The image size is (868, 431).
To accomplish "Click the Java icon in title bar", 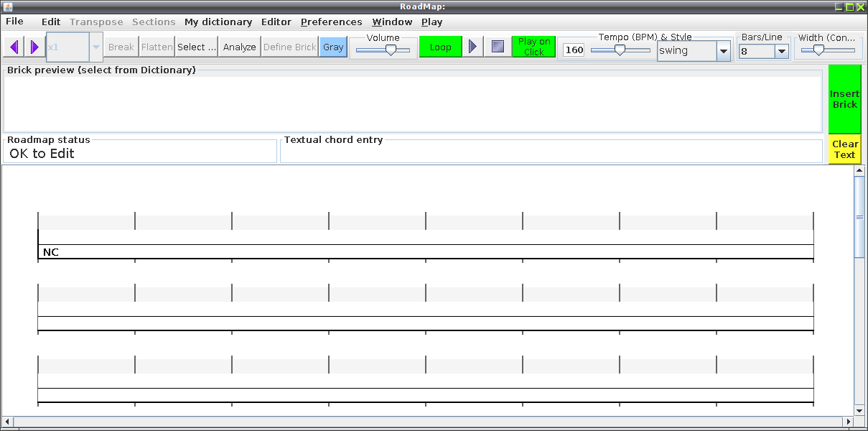I will pos(7,6).
